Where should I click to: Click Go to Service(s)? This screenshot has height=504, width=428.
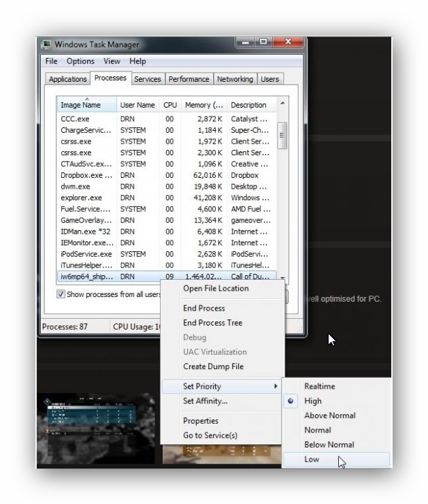pyautogui.click(x=210, y=435)
